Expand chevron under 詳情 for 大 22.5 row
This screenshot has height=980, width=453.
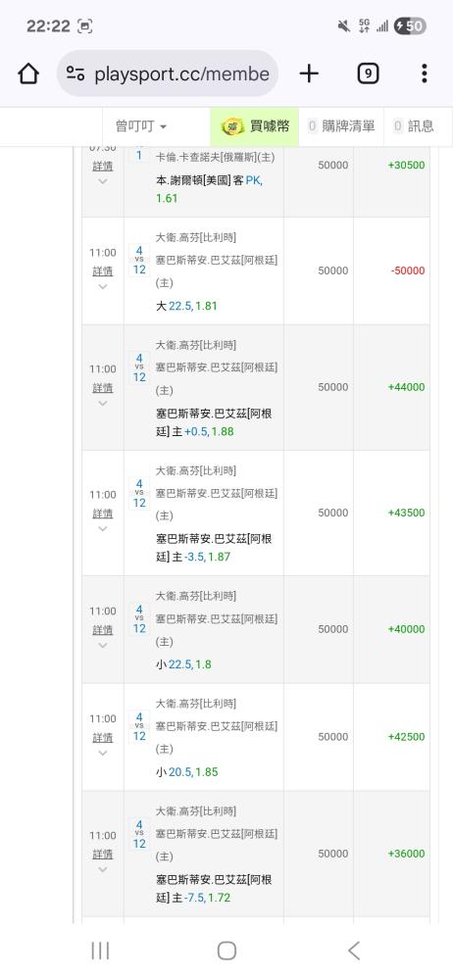click(103, 286)
